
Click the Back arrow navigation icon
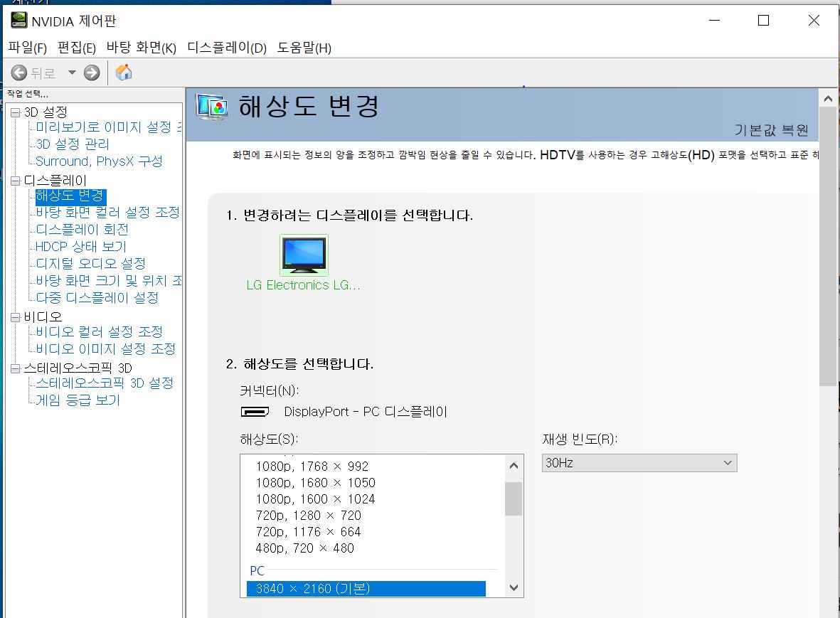pyautogui.click(x=19, y=73)
